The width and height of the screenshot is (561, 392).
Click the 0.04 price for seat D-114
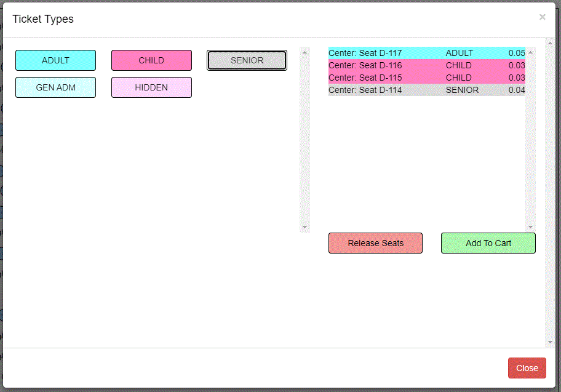(516, 90)
